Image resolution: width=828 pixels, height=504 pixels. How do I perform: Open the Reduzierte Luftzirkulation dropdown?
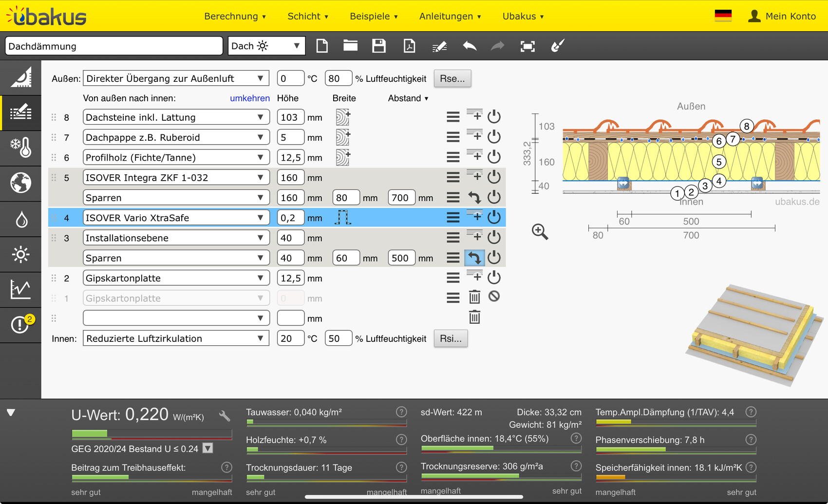click(x=176, y=338)
